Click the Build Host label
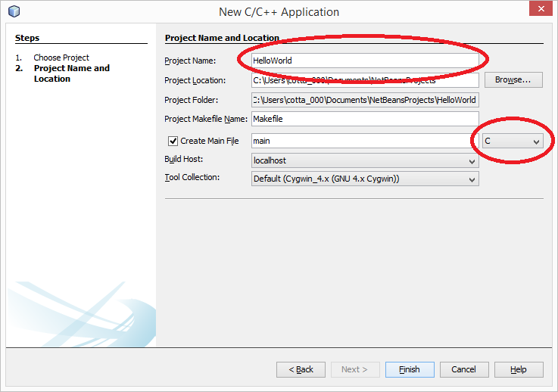This screenshot has width=558, height=392. (184, 159)
